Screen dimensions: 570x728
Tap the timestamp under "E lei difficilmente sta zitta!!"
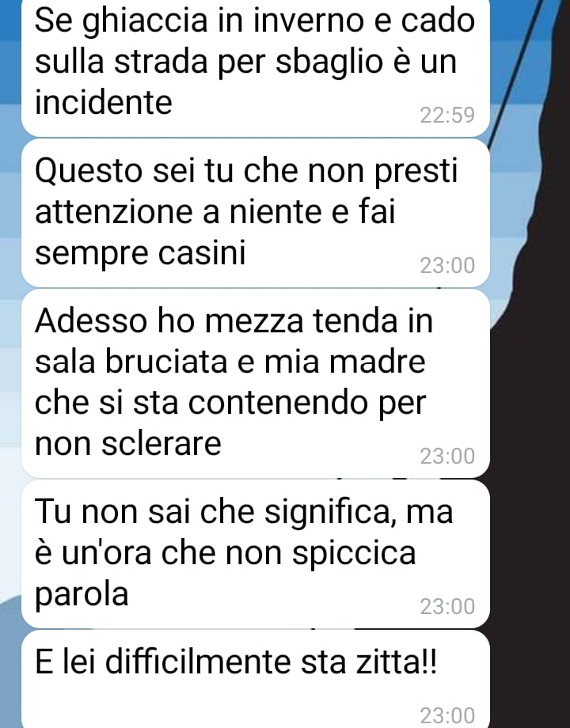coord(446,715)
